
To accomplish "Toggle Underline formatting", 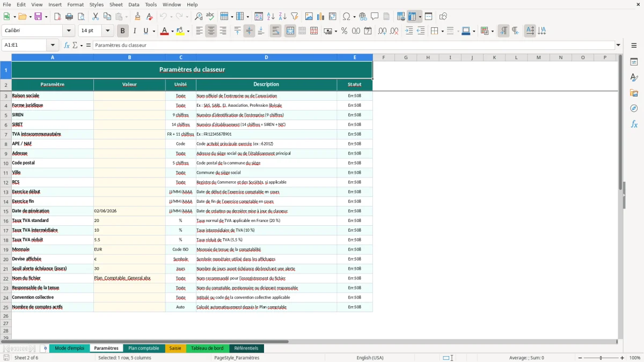I will point(145,31).
